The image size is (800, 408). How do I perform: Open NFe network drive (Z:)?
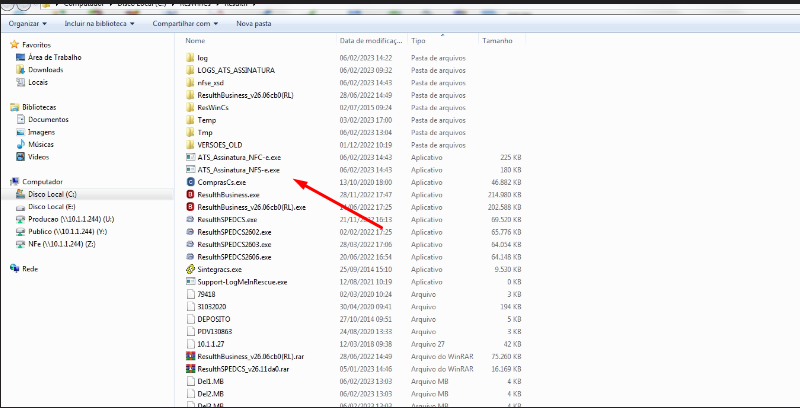[x=62, y=244]
